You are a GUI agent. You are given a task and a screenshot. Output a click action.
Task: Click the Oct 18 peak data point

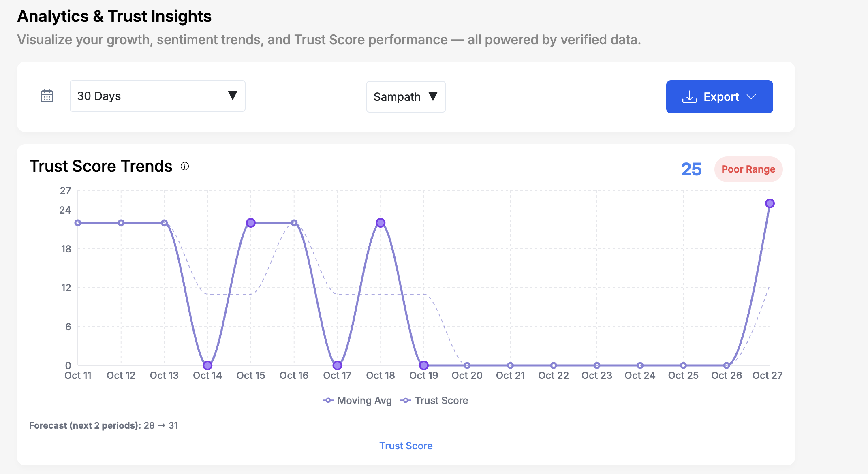click(380, 222)
